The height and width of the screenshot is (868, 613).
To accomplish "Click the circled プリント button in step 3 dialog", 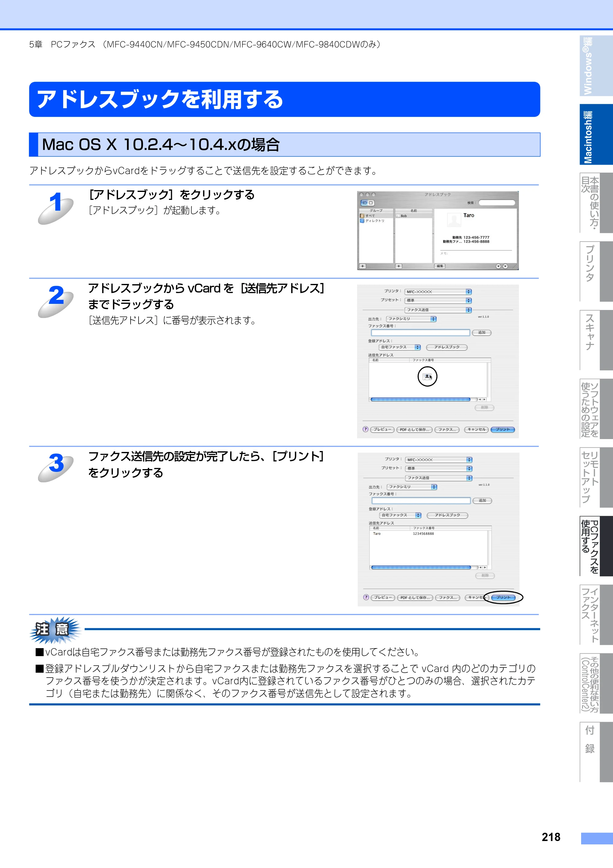I will 503,597.
